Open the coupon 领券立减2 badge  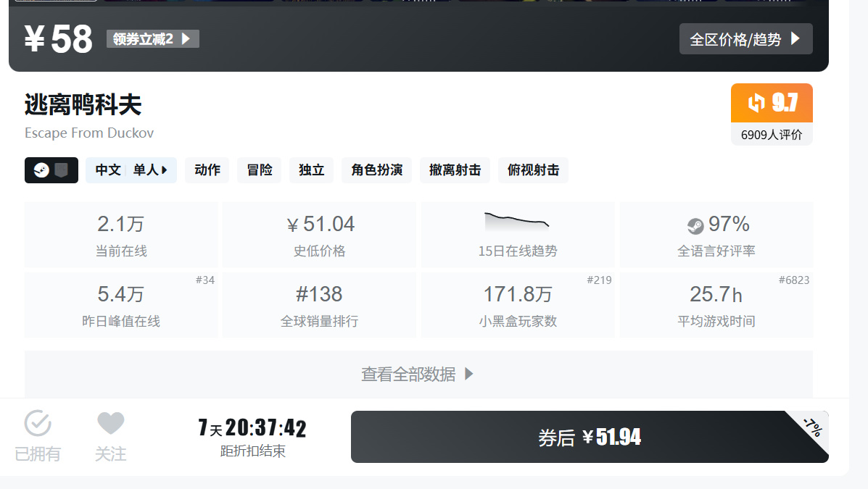click(x=153, y=38)
